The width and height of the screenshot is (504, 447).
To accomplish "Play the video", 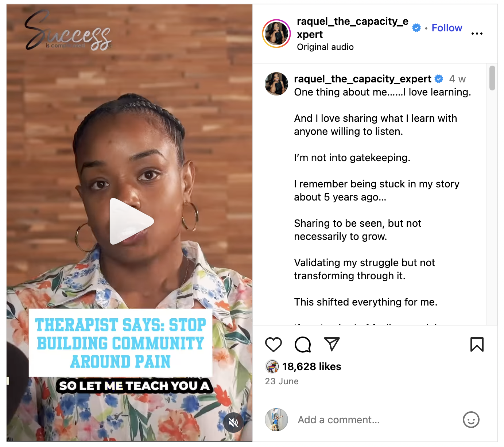I will (132, 221).
